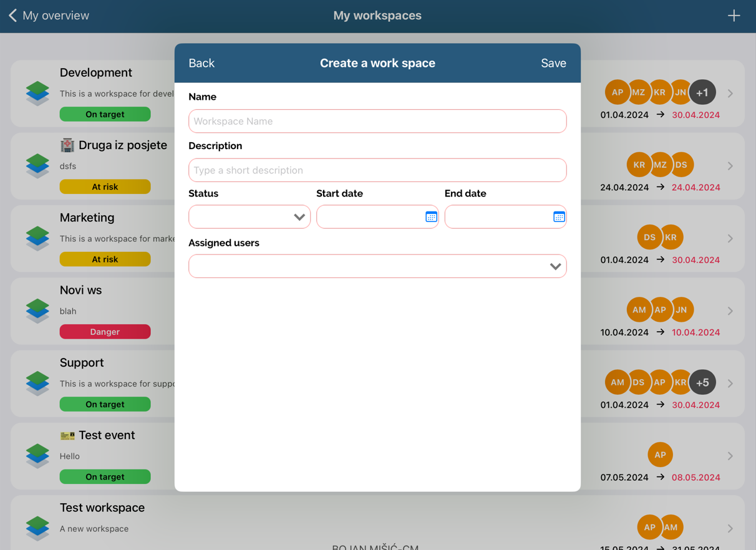The width and height of the screenshot is (756, 550).
Task: Save the new work space
Action: (x=553, y=63)
